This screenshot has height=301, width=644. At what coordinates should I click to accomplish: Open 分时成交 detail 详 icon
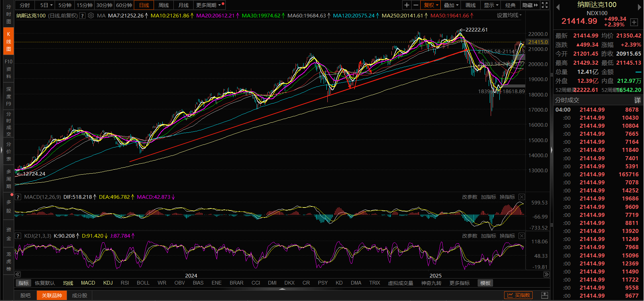pyautogui.click(x=637, y=100)
